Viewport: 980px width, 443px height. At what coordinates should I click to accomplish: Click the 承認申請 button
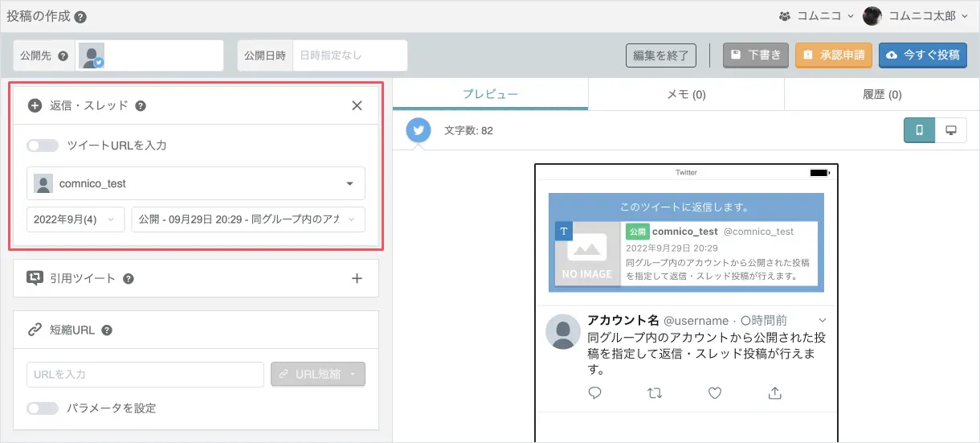click(x=834, y=55)
